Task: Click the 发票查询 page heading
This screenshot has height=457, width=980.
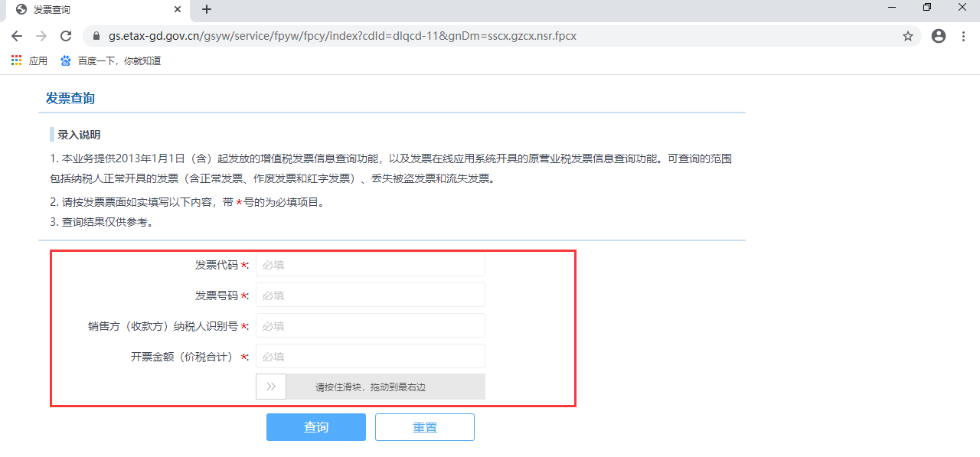Action: 70,99
